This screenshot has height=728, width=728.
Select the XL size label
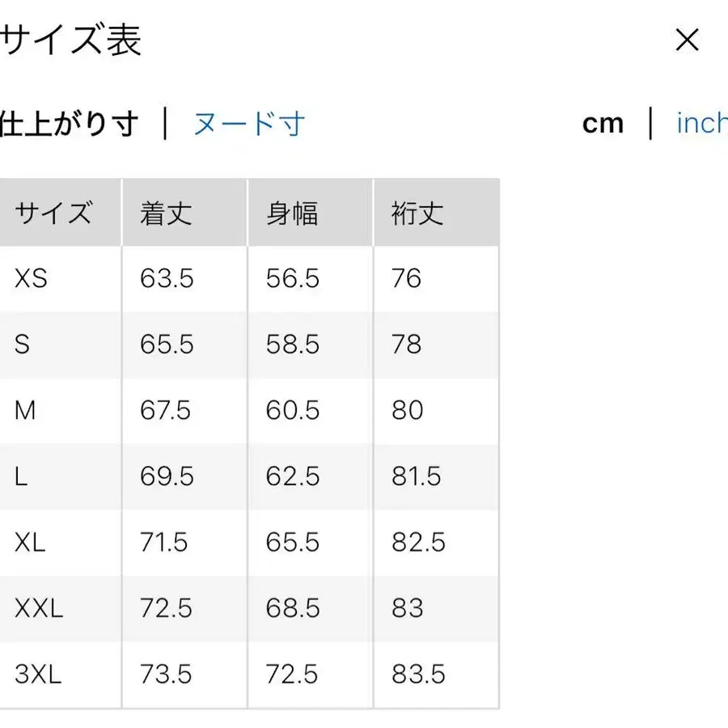click(x=29, y=543)
